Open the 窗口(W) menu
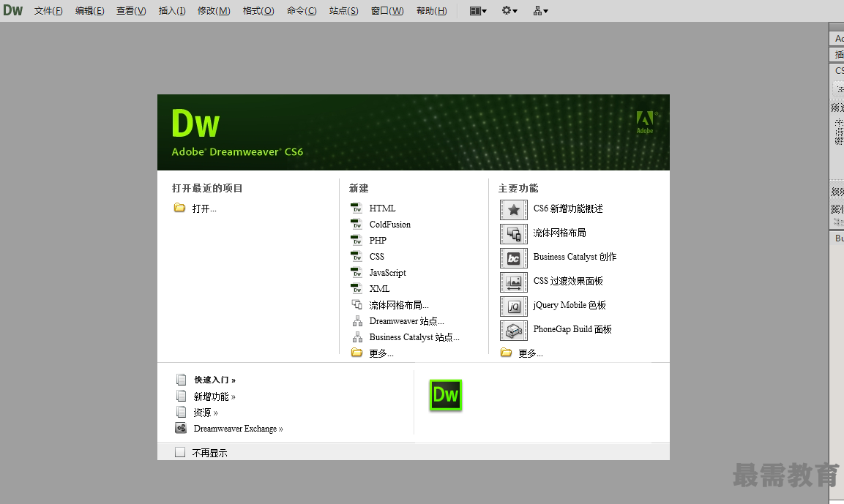 387,11
